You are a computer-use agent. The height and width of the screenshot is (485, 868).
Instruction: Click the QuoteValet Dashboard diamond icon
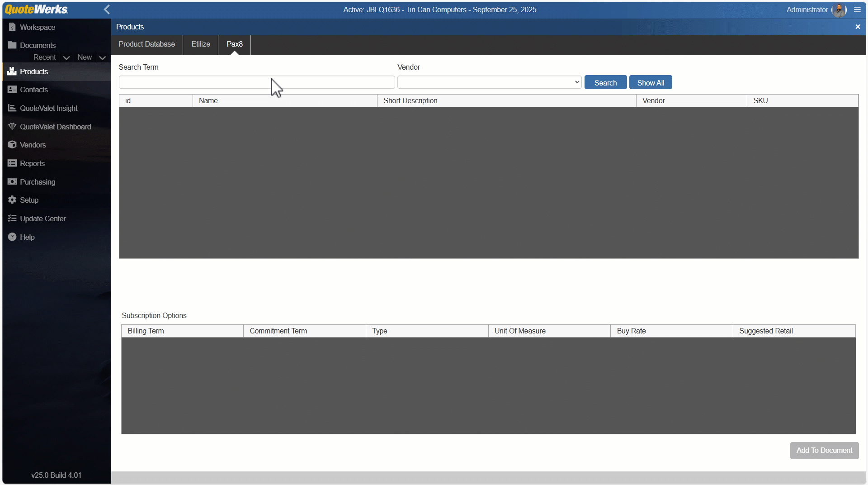tap(12, 127)
